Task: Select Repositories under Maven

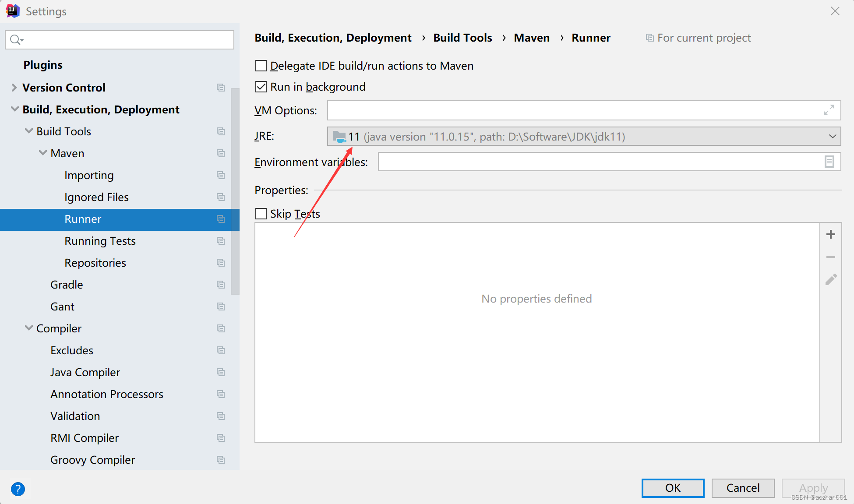Action: (95, 263)
